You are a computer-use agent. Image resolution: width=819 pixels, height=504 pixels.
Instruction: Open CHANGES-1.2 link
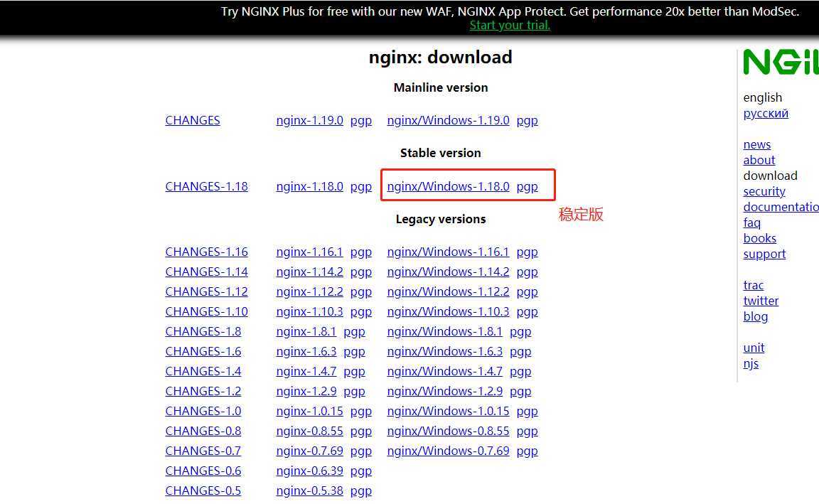203,391
